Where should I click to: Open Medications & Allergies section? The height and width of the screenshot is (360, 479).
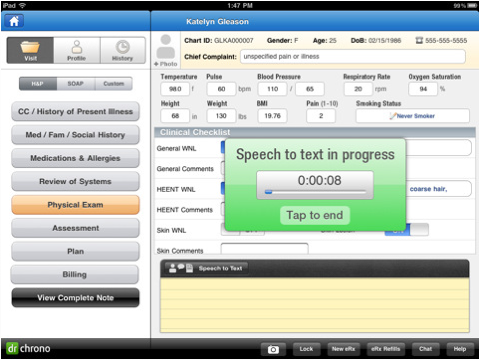click(x=75, y=158)
